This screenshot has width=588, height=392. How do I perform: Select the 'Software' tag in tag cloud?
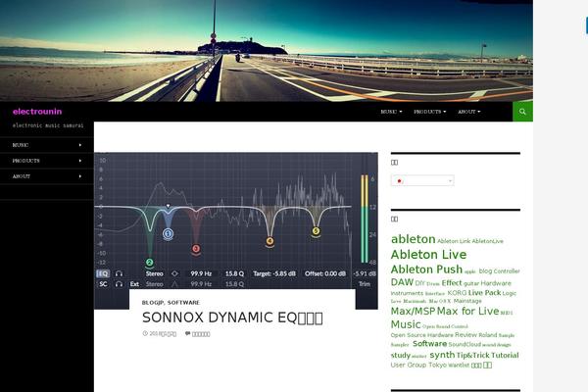(x=429, y=344)
